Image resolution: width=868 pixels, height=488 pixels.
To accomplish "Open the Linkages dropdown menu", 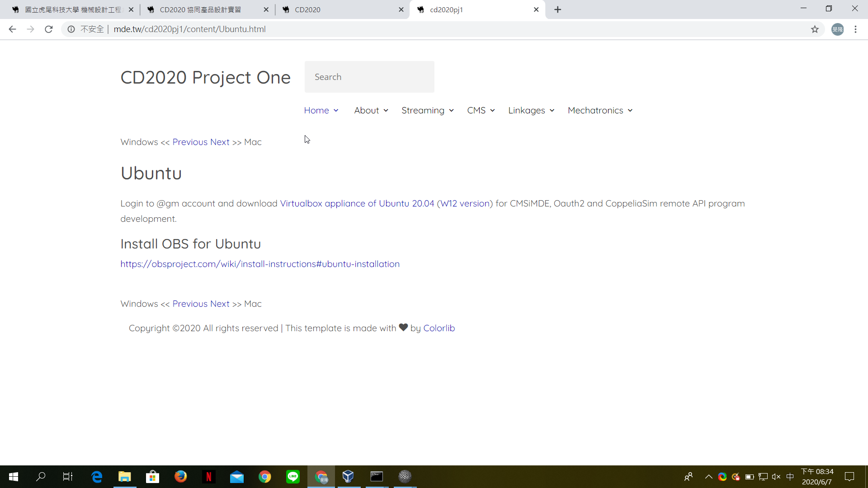I will [x=531, y=110].
